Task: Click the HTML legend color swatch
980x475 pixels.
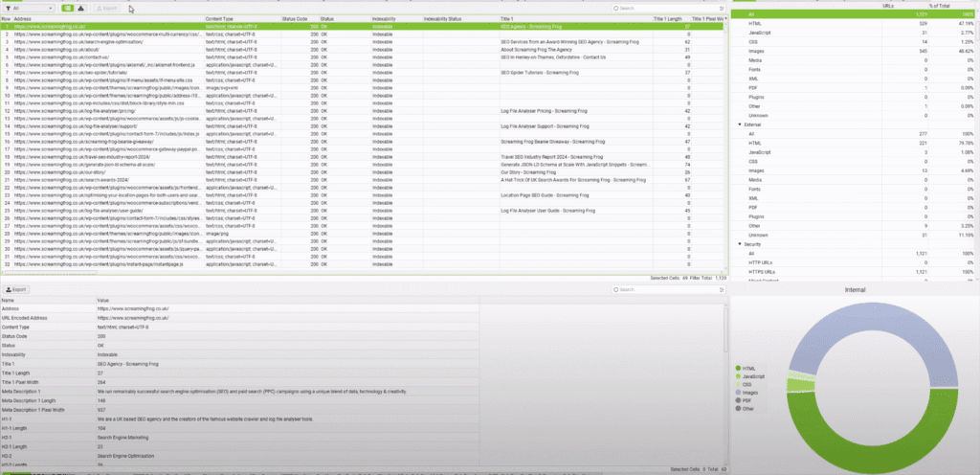Action: coord(738,368)
